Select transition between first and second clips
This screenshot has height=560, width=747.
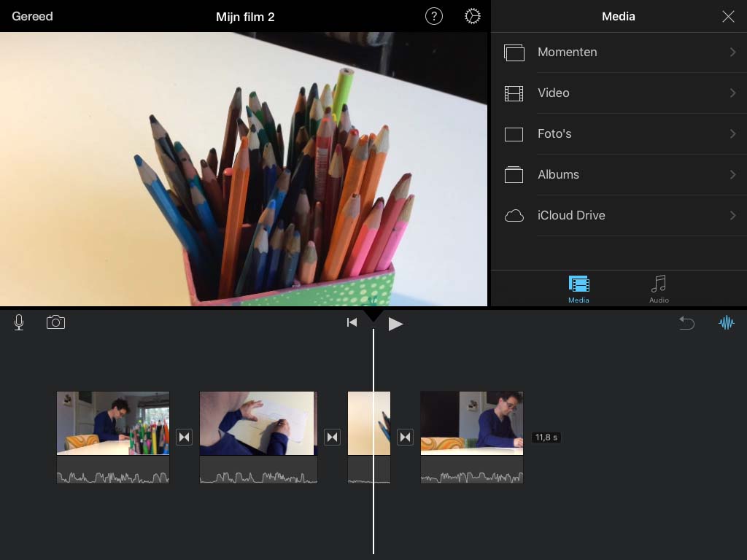click(x=185, y=437)
